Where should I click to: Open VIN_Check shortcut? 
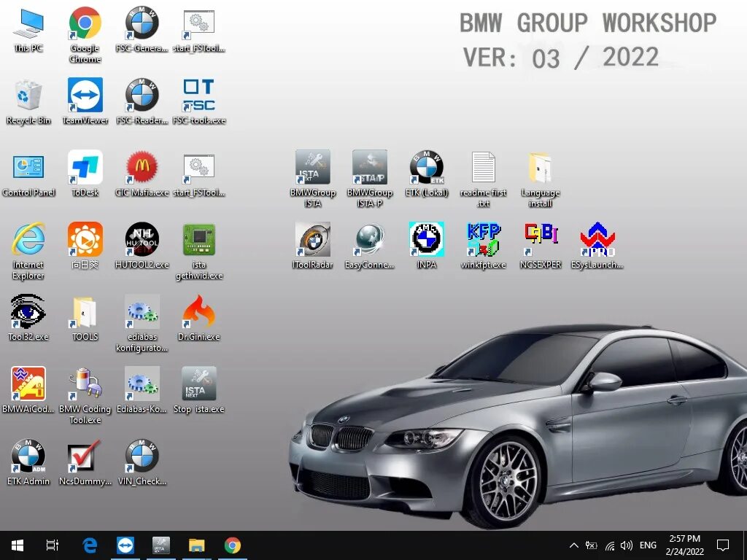tap(142, 462)
